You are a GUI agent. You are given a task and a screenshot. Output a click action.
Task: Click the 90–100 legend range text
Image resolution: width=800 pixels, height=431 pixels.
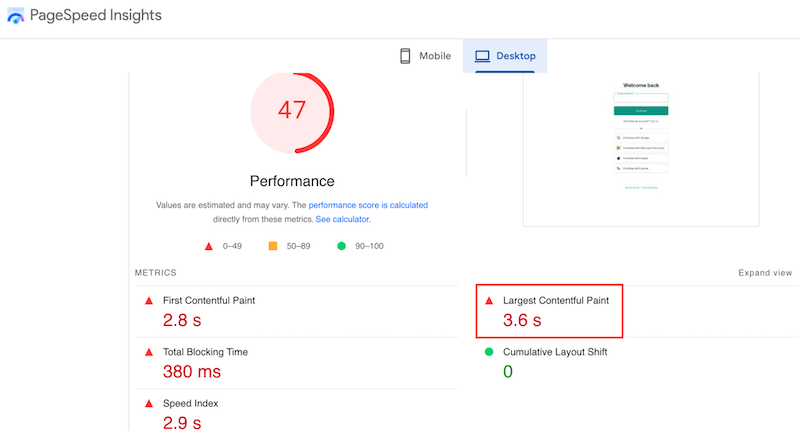coord(369,246)
